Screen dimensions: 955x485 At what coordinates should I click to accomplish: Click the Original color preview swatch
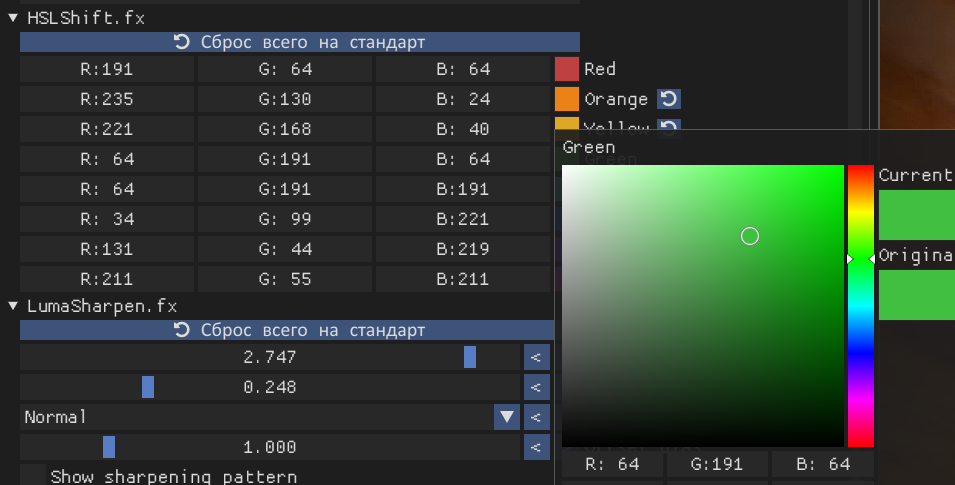pyautogui.click(x=916, y=295)
